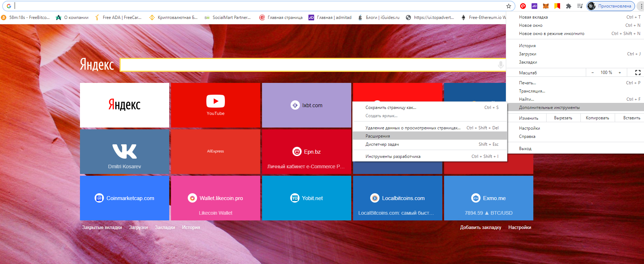Click the Яндекс logo beside the search box
Screen dimensions: 644x264
click(x=97, y=65)
